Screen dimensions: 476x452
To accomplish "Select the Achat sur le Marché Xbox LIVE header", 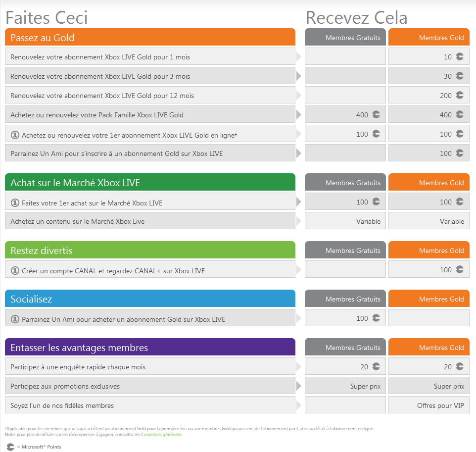I will 150,182.
